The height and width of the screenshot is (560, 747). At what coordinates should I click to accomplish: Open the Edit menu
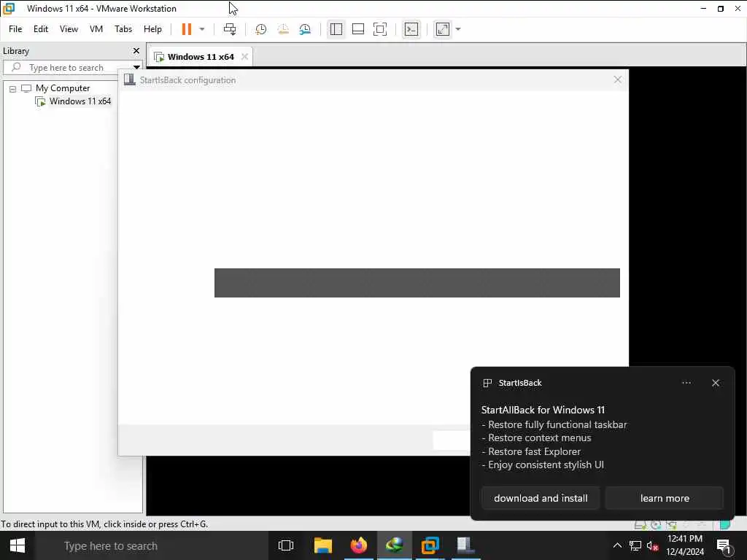pyautogui.click(x=41, y=29)
